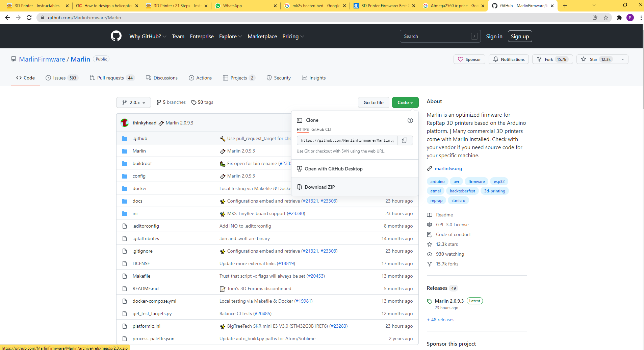Open the Insights tab
This screenshot has height=350, width=644.
(314, 78)
